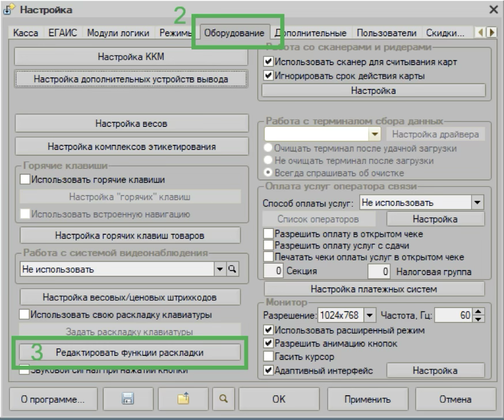Check Разрешить оплату услуг с сдачи

(x=268, y=245)
